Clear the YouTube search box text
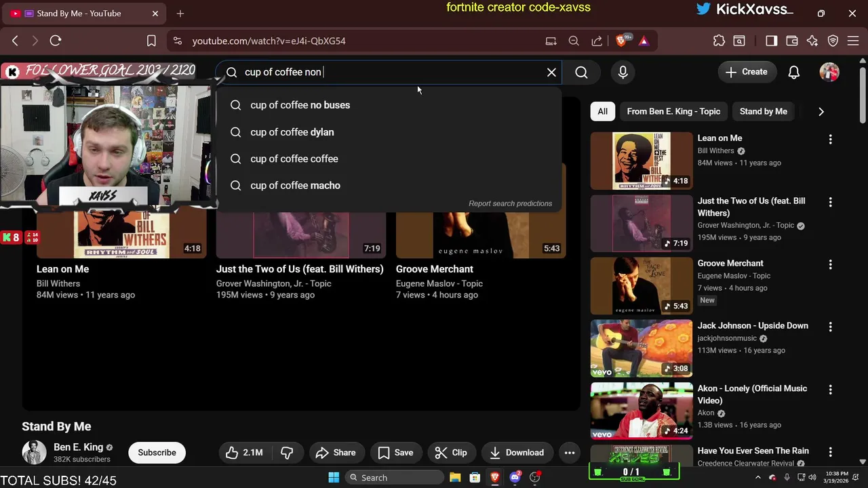The image size is (868, 488). pyautogui.click(x=551, y=72)
